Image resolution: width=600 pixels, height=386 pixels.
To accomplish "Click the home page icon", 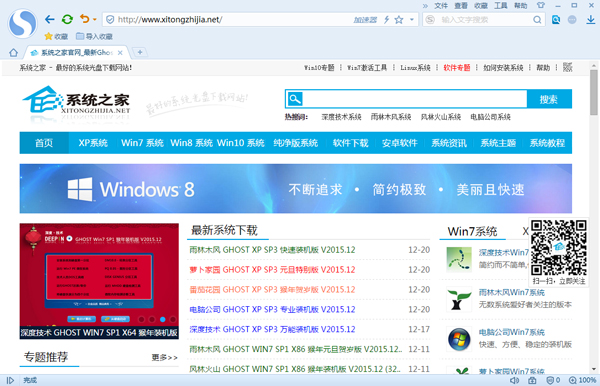I will [13, 52].
